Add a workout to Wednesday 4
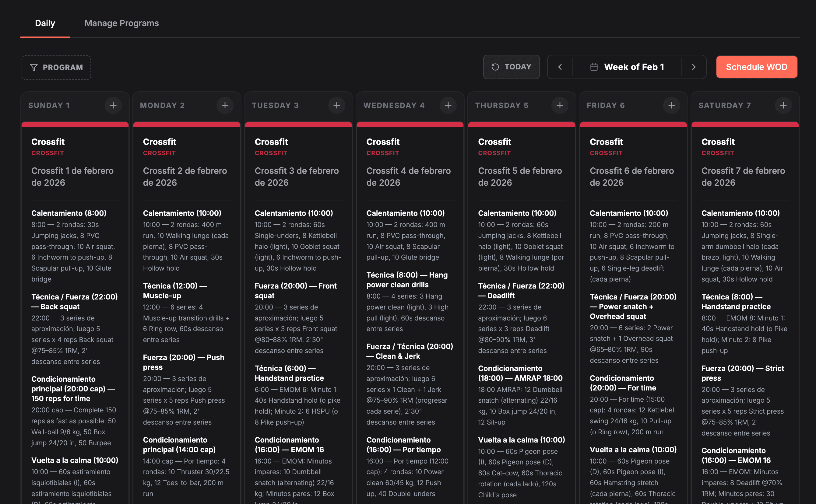Screen dimensions: 816x504 [x=448, y=105]
